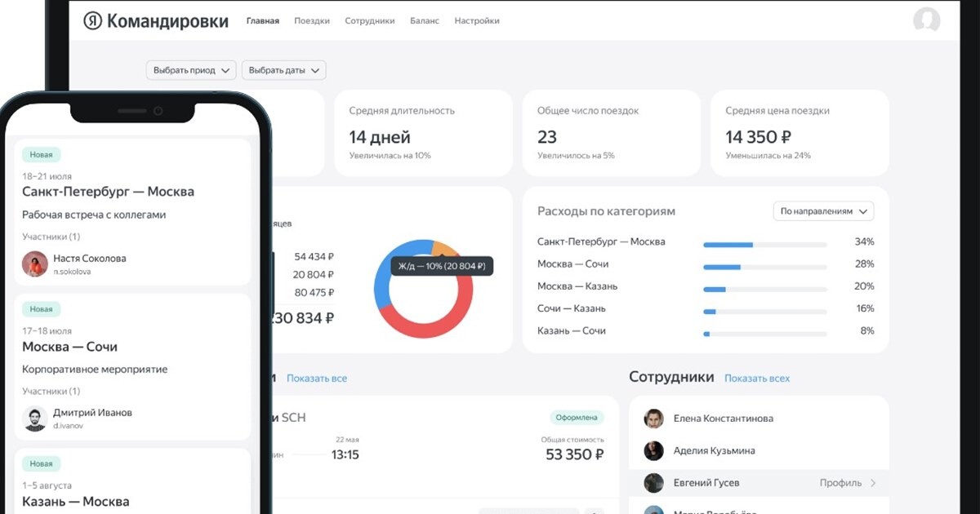This screenshot has height=514, width=980.
Task: Click the Санкт-Петербург — Москва progress bar
Action: tap(764, 244)
